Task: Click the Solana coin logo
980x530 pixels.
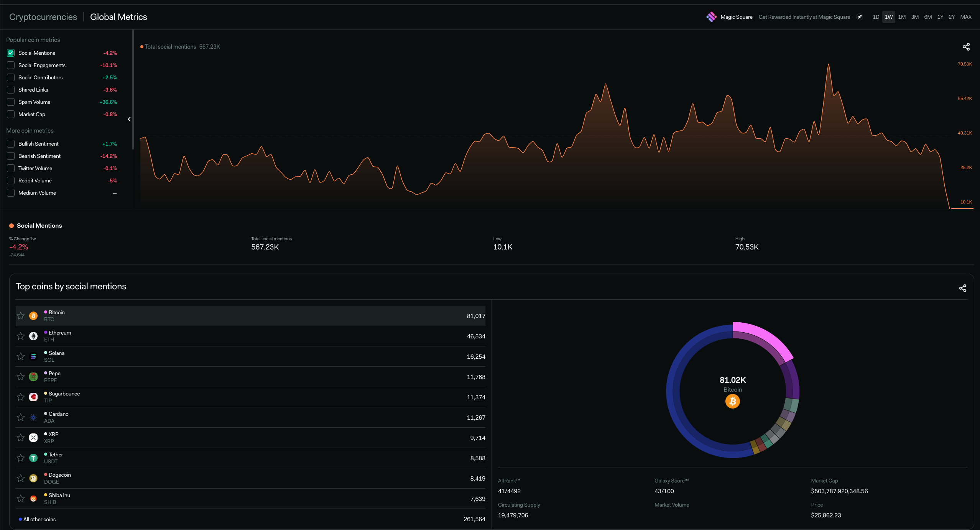Action: 33,356
